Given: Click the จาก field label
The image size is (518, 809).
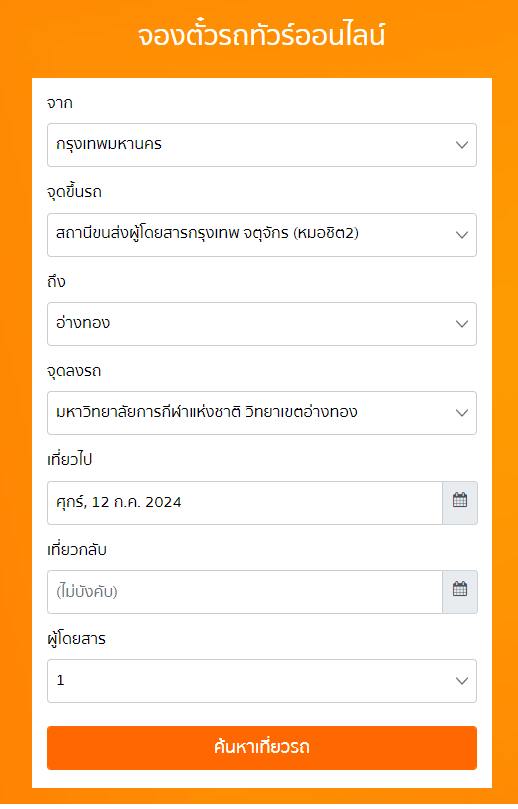Looking at the screenshot, I should coord(60,103).
